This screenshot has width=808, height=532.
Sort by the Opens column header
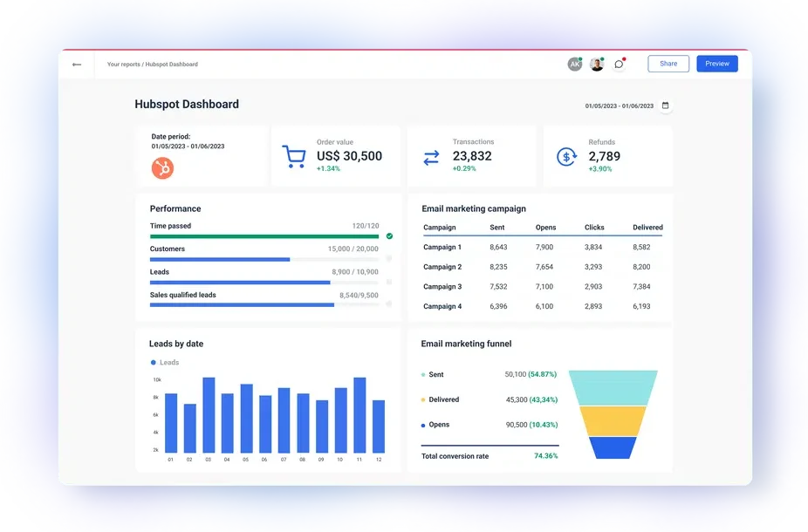(x=545, y=227)
